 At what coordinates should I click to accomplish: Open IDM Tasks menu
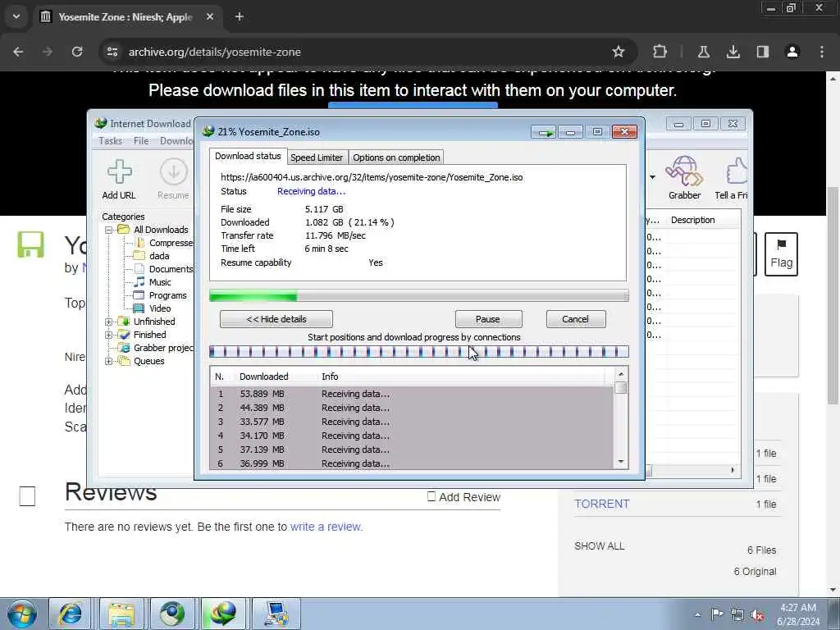point(111,141)
